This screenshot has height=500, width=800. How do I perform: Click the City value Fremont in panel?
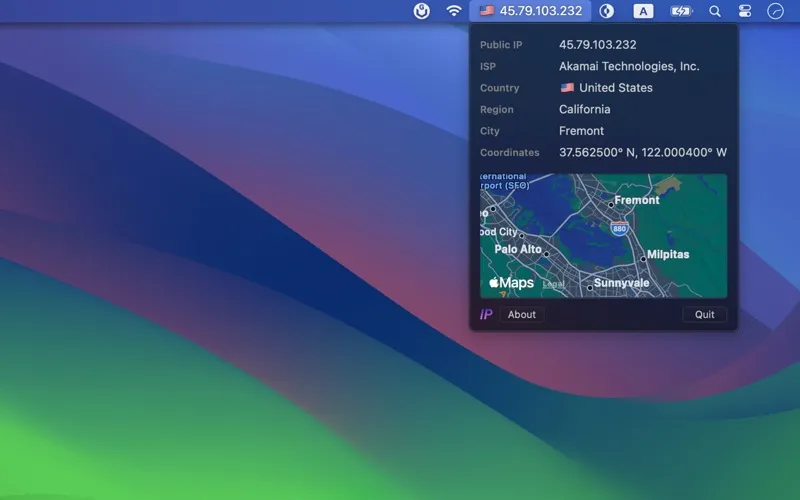[581, 131]
